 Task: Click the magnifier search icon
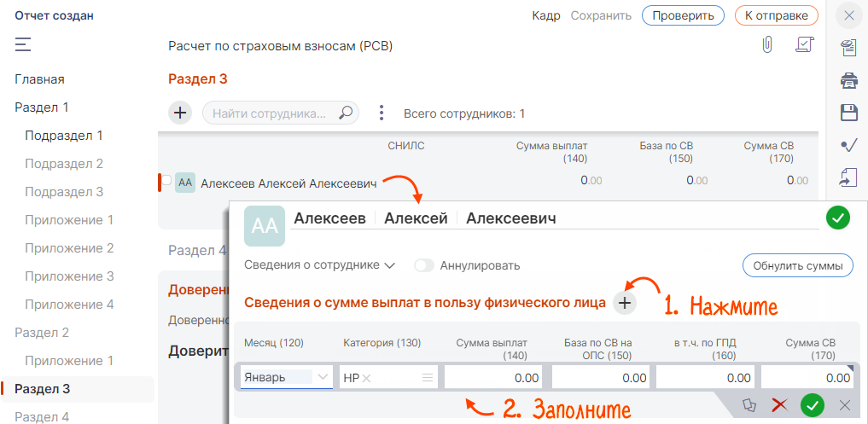tap(346, 113)
